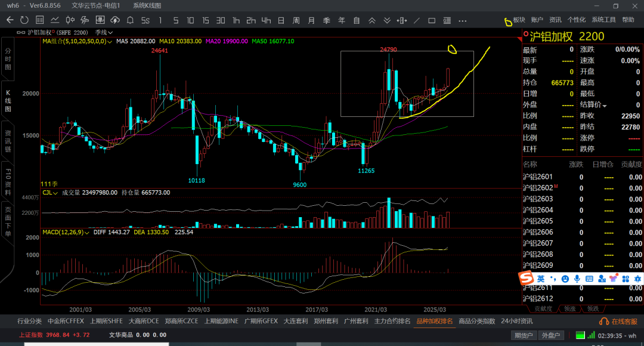Open the 24小时资讯 link
644x346 pixels.
point(516,322)
